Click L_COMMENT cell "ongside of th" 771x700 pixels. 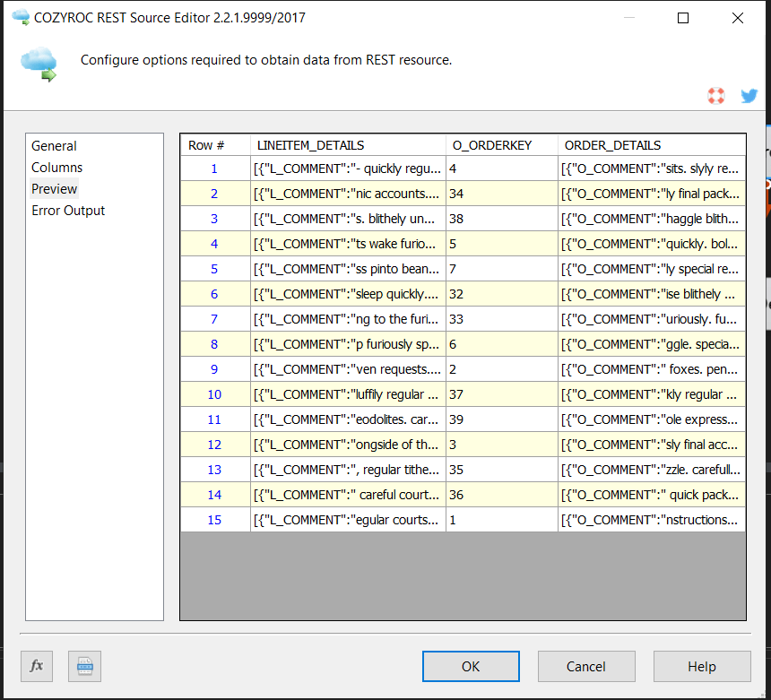348,445
